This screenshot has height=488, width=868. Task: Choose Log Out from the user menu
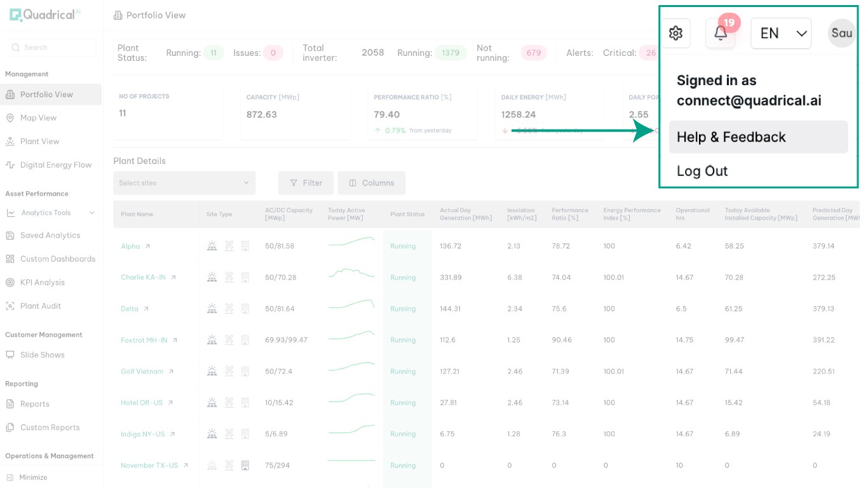click(x=702, y=171)
